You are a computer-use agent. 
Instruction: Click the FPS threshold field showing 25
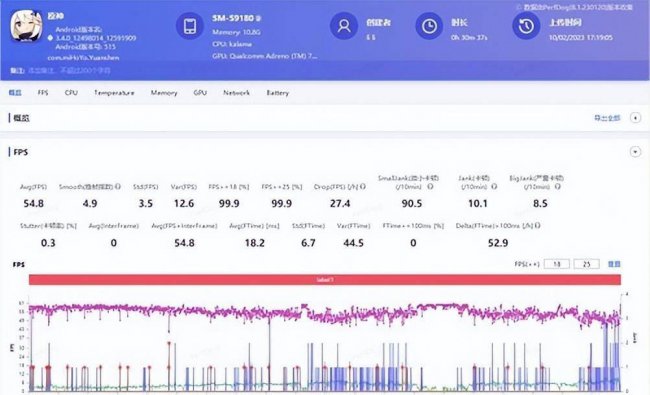point(586,264)
